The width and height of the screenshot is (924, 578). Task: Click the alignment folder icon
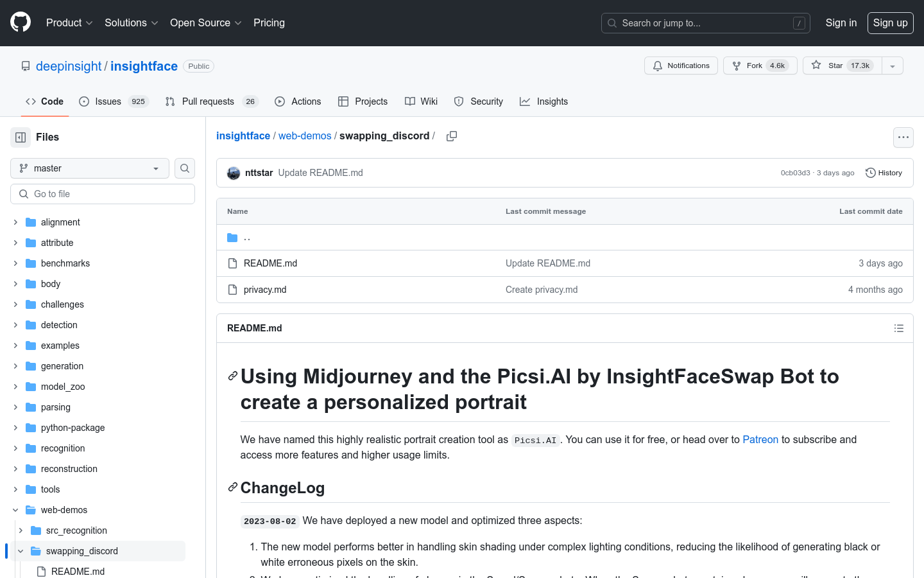(x=31, y=222)
